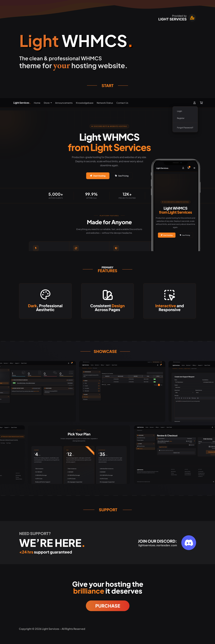Open the shopping cart icon in navbar
Viewport: 215px width, 644px height.
(x=201, y=103)
